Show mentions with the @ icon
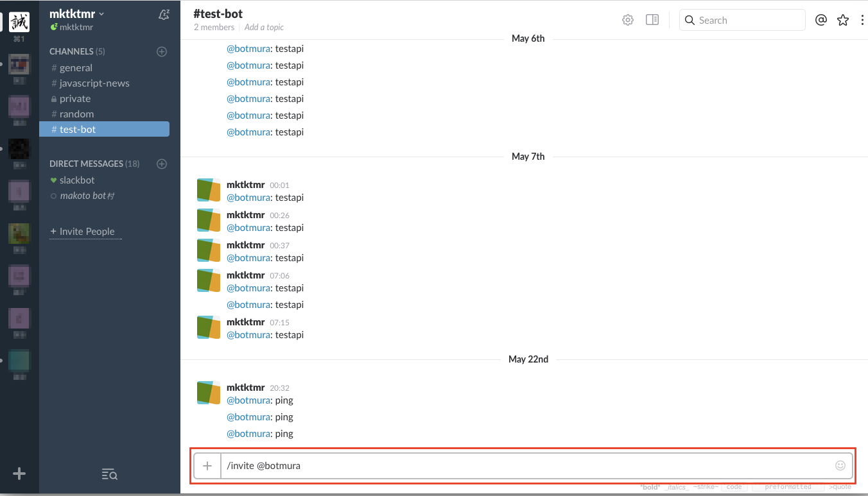The height and width of the screenshot is (496, 868). (x=820, y=20)
